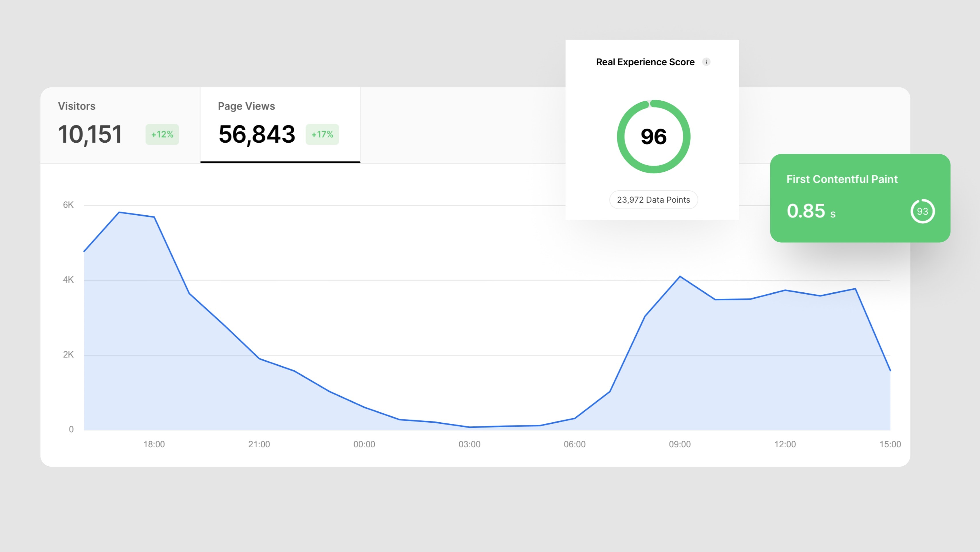Click the chart peak near 09:00
980x552 pixels.
(x=680, y=276)
